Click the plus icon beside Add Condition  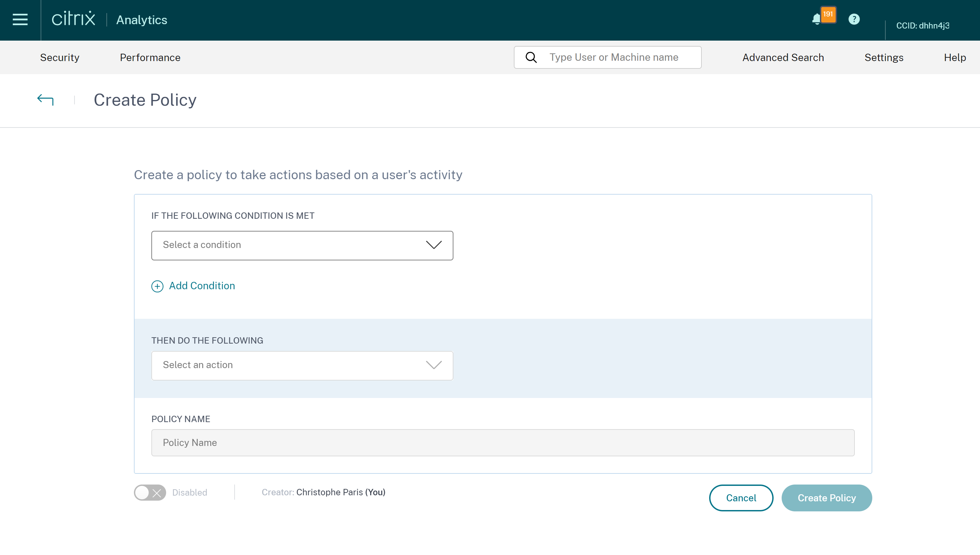click(157, 286)
